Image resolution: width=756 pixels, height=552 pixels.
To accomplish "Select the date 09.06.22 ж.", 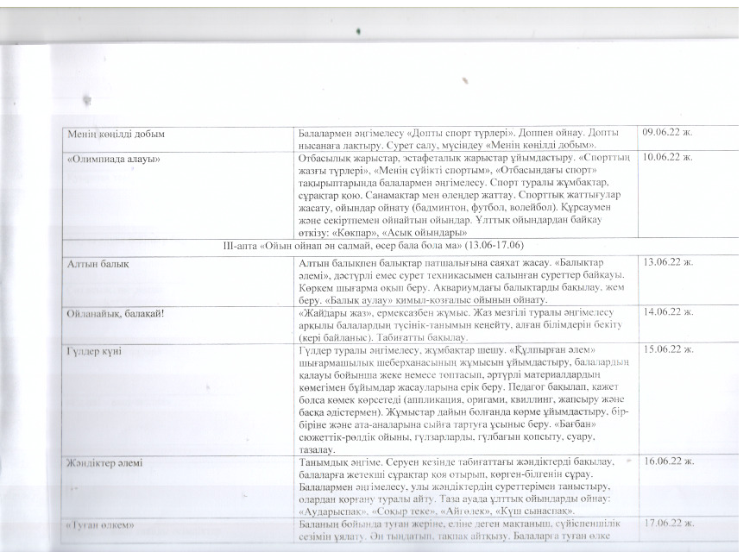I will pyautogui.click(x=668, y=134).
